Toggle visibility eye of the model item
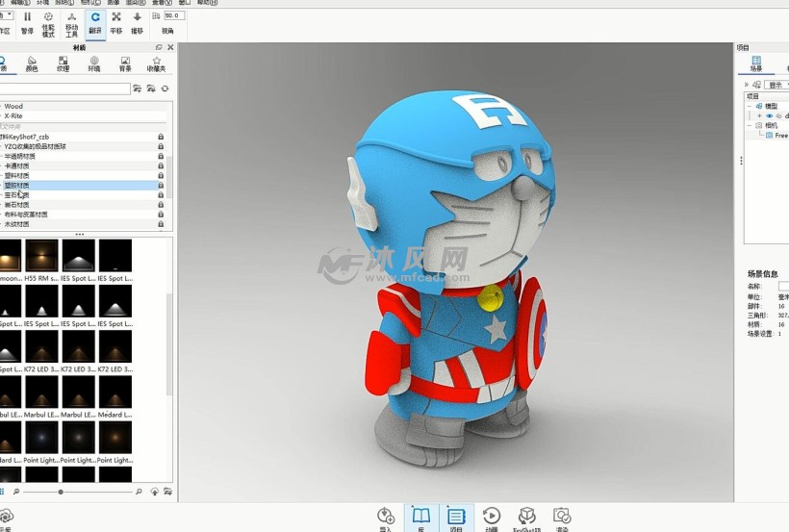Image resolution: width=789 pixels, height=532 pixels. click(x=769, y=115)
